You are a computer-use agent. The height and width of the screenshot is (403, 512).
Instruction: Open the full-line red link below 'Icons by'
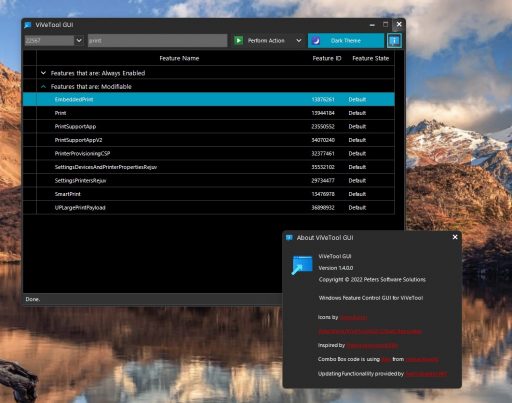pyautogui.click(x=370, y=332)
